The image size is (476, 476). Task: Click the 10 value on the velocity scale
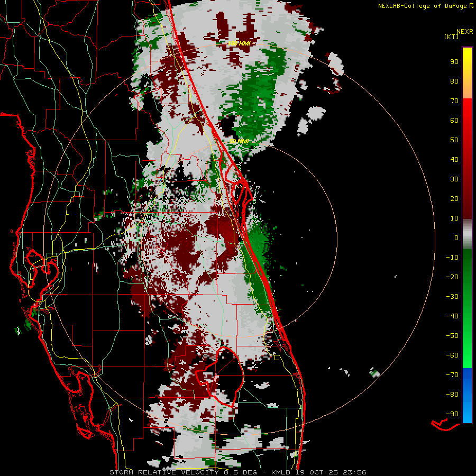454,218
